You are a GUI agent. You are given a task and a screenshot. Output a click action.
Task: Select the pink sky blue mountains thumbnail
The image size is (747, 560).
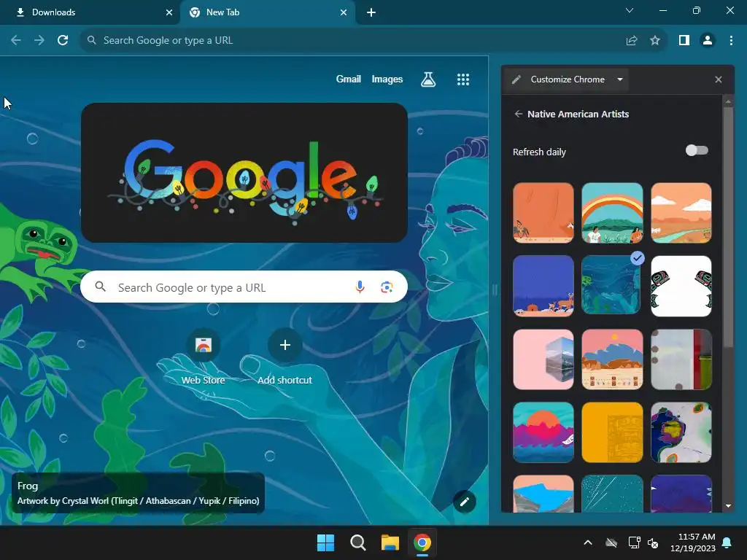[612, 359]
